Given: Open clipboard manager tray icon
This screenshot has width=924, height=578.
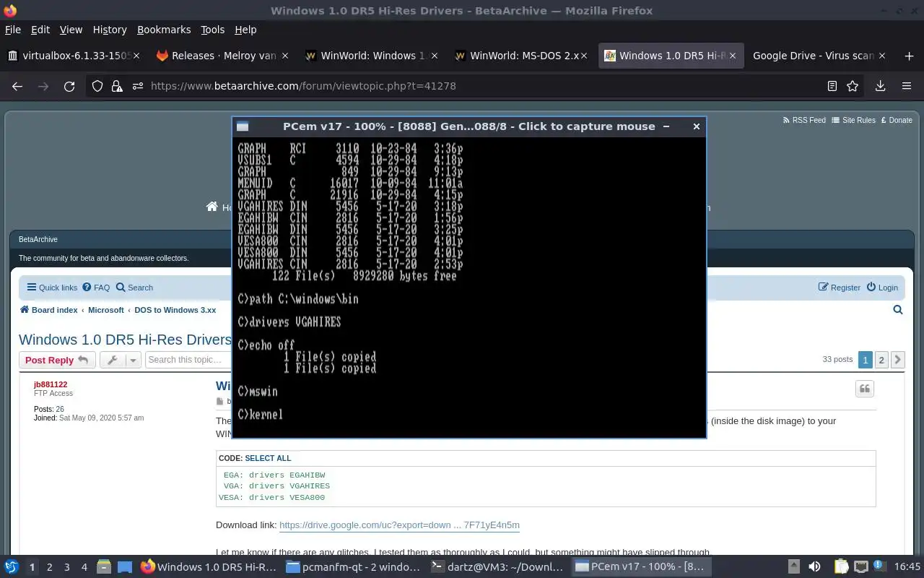Looking at the screenshot, I should point(841,567).
